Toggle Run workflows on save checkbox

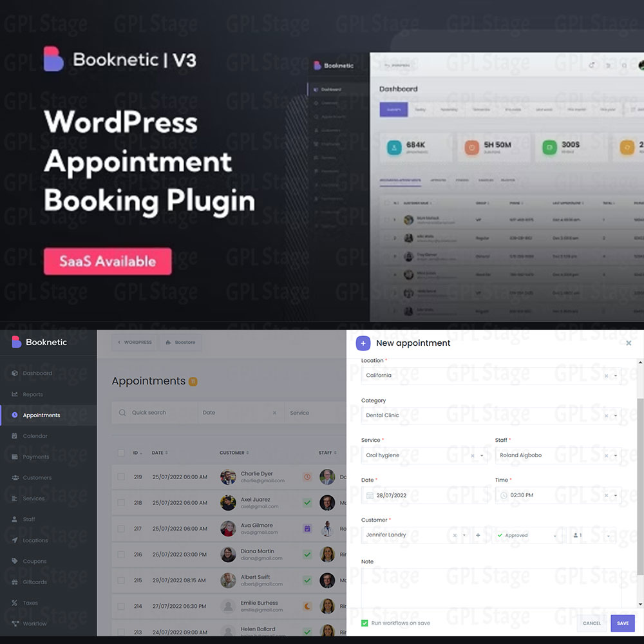pyautogui.click(x=365, y=623)
